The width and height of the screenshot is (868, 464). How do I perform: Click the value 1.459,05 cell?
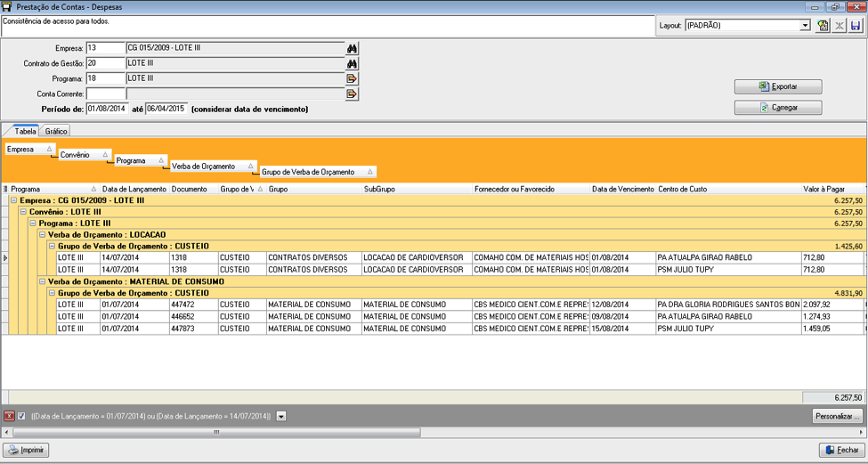point(831,329)
